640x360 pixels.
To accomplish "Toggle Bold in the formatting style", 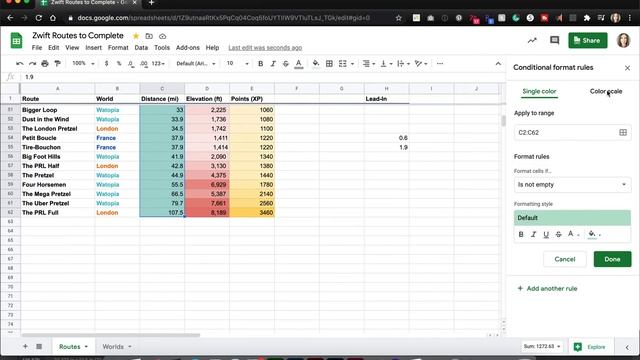I will pos(521,234).
